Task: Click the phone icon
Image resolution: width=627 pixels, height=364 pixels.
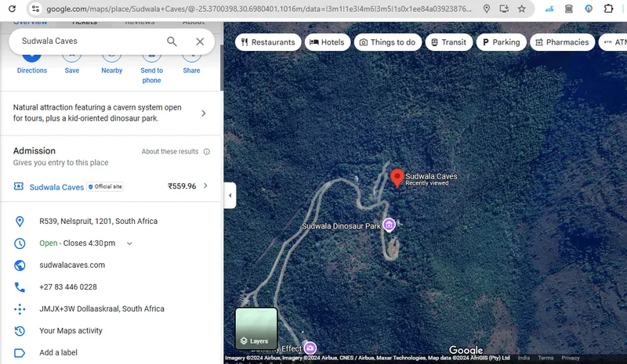Action: (x=20, y=287)
